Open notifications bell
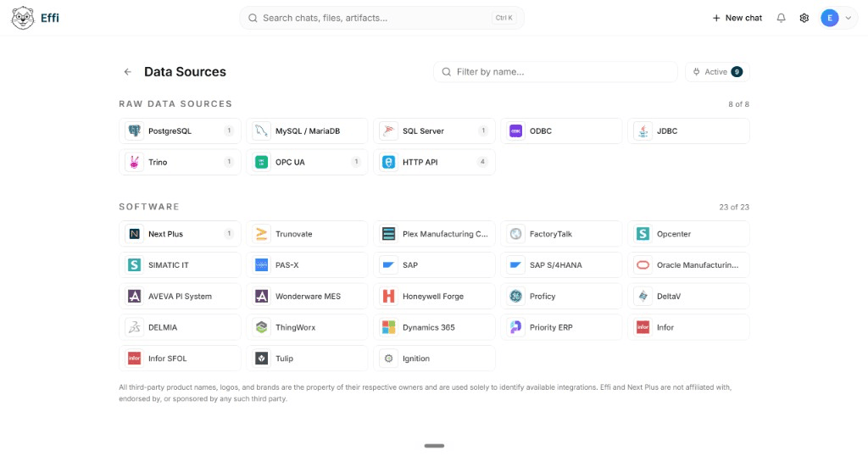This screenshot has height=456, width=868. 781,18
